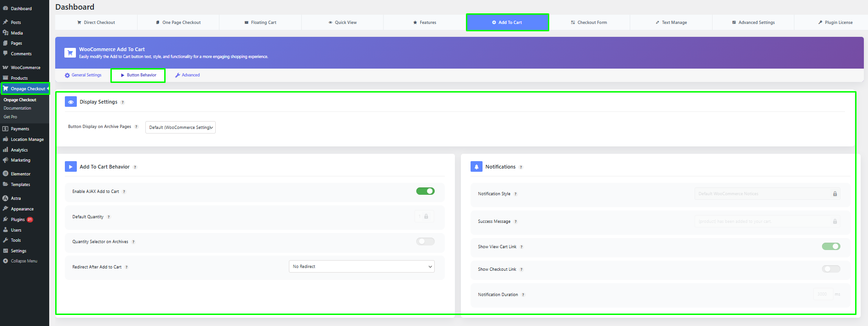The width and height of the screenshot is (868, 326).
Task: Click the Add To Cart Behavior play icon
Action: click(71, 167)
